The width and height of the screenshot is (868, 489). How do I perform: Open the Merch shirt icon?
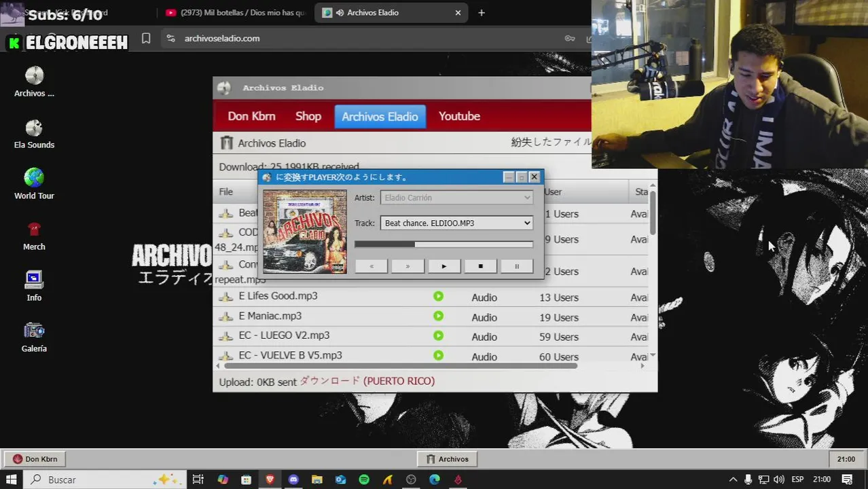tap(34, 235)
